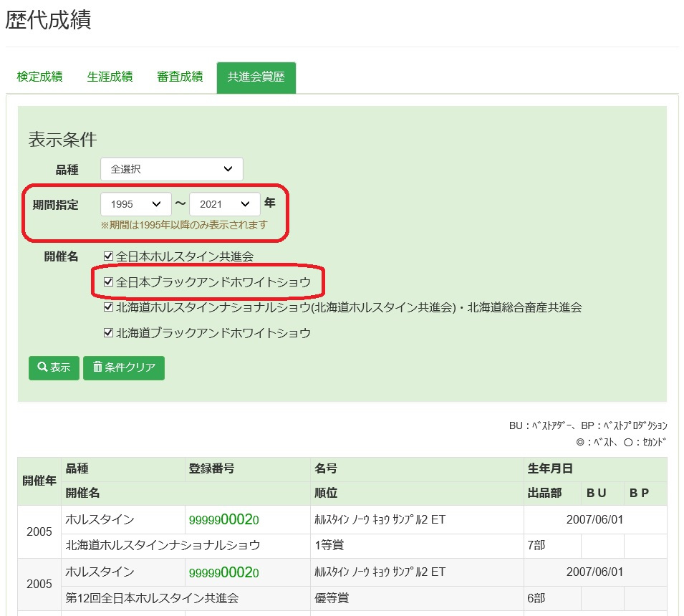Image resolution: width=684 pixels, height=616 pixels.
Task: Click the 名号 column header
Action: (x=326, y=469)
